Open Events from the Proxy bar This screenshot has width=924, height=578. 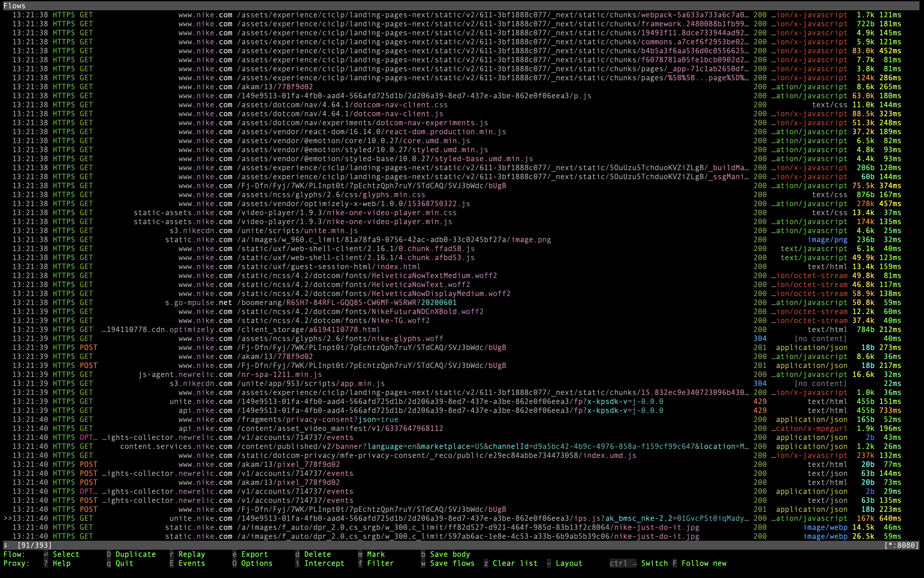[192, 563]
